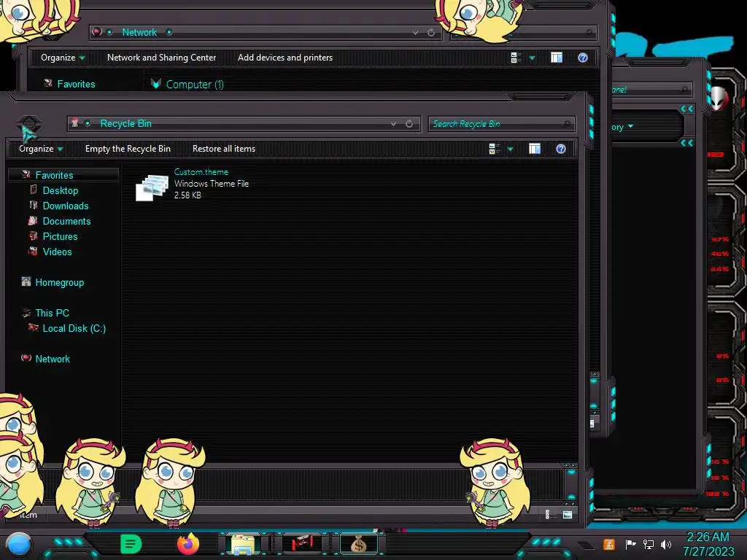747x560 pixels.
Task: Refresh the Network window
Action: 431,32
